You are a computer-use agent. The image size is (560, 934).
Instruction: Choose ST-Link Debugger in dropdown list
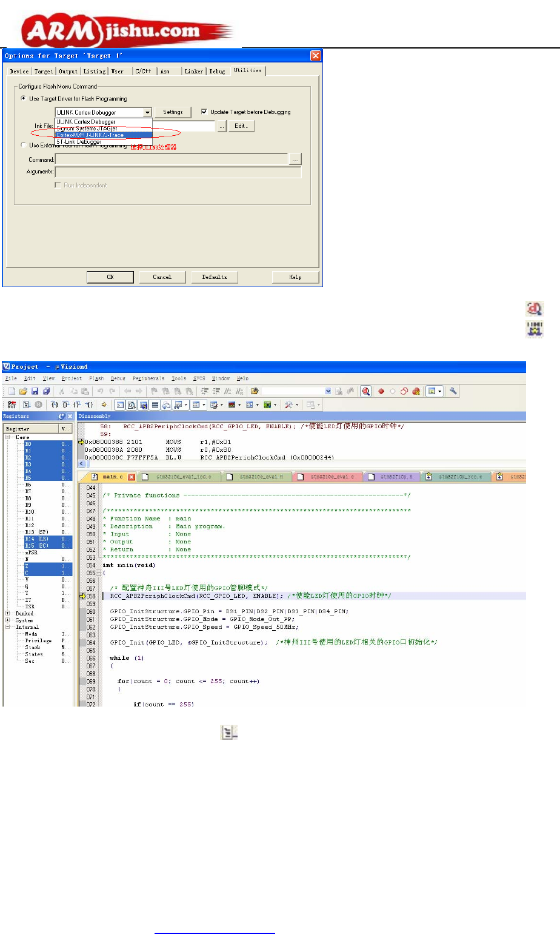(x=103, y=141)
